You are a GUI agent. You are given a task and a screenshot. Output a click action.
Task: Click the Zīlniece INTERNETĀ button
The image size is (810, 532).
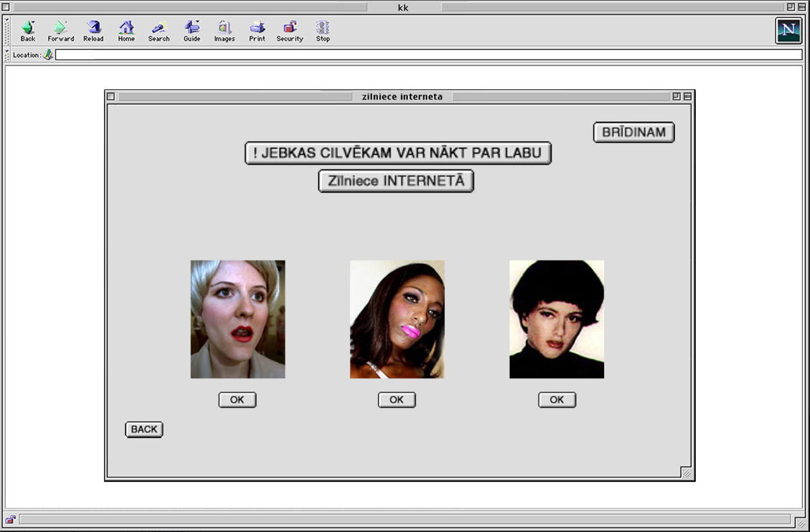396,181
